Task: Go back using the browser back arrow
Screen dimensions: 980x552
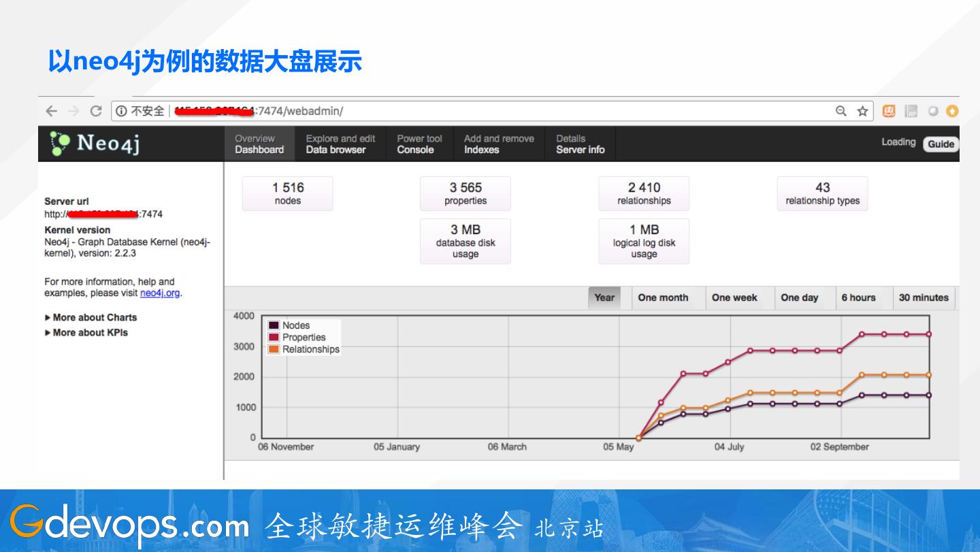Action: (52, 111)
